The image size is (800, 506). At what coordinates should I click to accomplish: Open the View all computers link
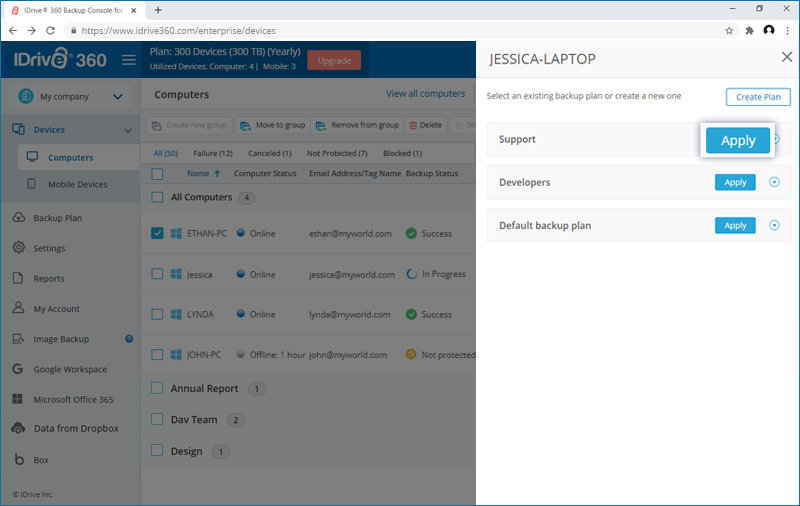pos(425,93)
